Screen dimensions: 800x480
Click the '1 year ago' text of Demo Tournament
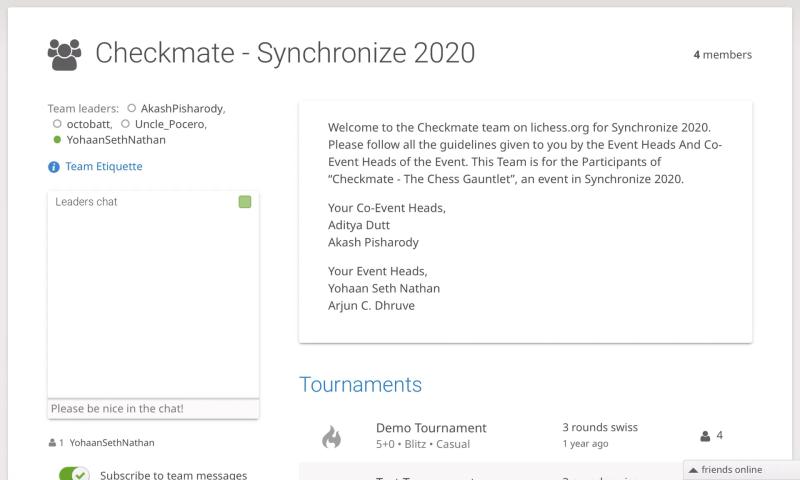(585, 444)
